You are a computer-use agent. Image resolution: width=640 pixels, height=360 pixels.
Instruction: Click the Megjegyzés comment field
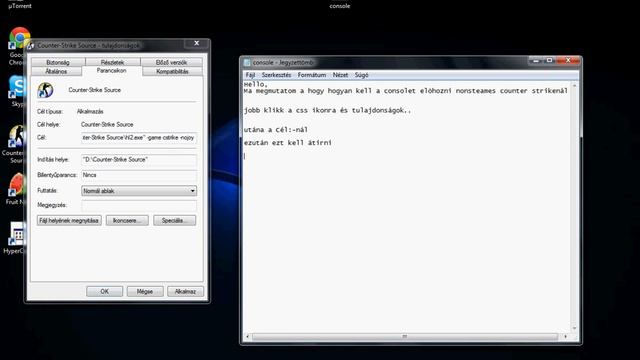point(139,205)
